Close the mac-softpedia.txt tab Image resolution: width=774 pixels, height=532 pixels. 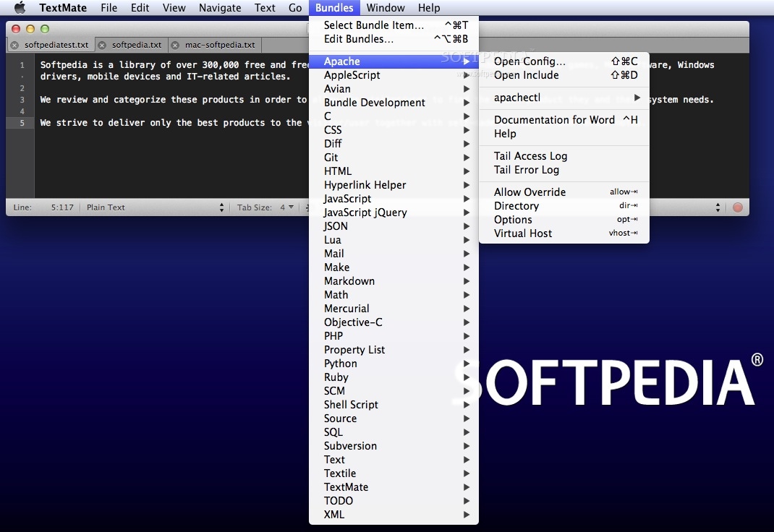tap(175, 45)
